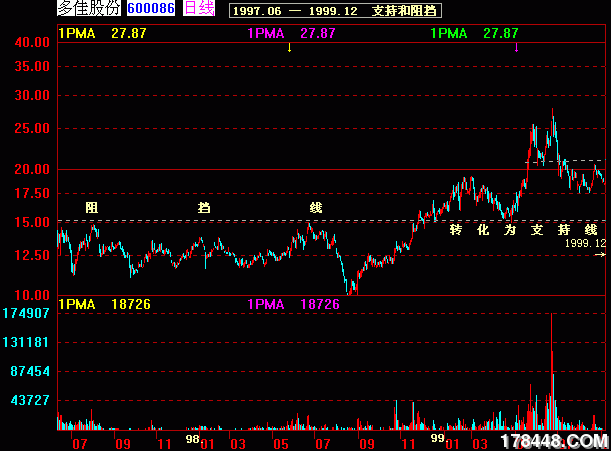611x451 pixels.
Task: Click the stock name 多佳股份
Action: 89,9
